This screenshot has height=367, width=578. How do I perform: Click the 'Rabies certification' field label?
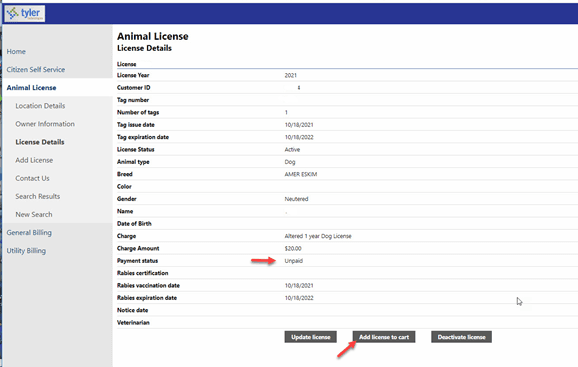tap(143, 273)
